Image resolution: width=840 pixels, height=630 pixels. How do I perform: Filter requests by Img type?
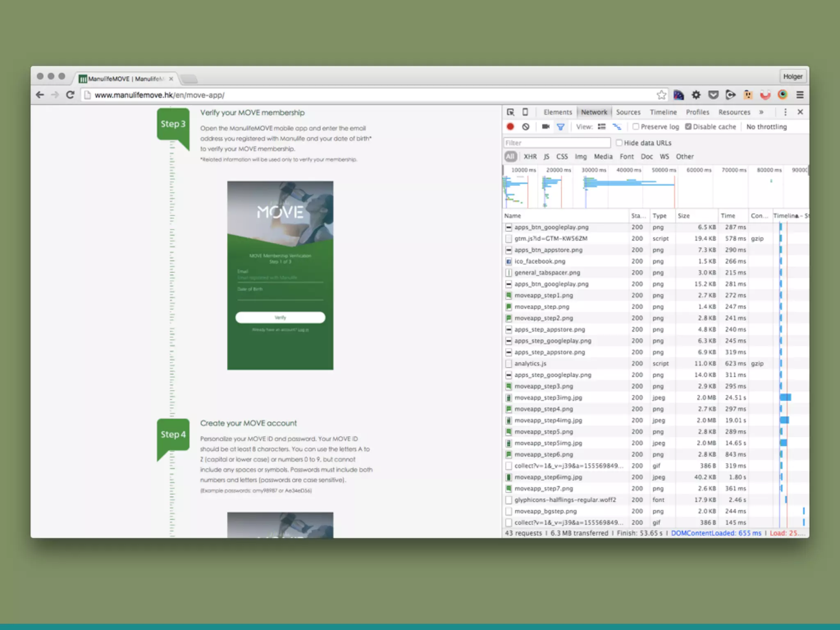(580, 157)
